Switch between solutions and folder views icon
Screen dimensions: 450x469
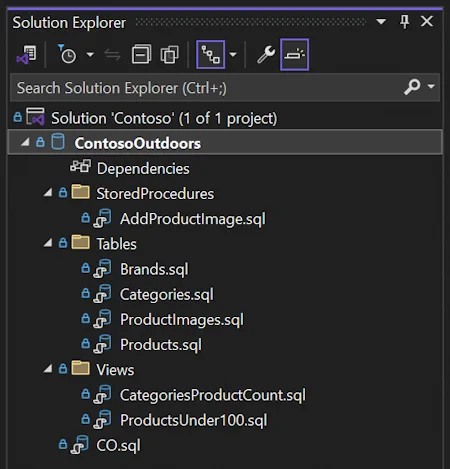pyautogui.click(x=27, y=55)
